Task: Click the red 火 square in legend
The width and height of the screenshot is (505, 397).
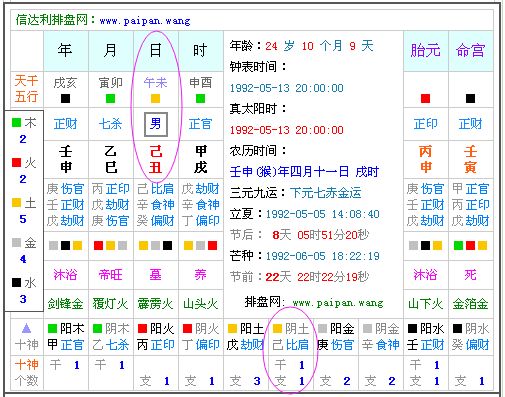Action: 16,162
